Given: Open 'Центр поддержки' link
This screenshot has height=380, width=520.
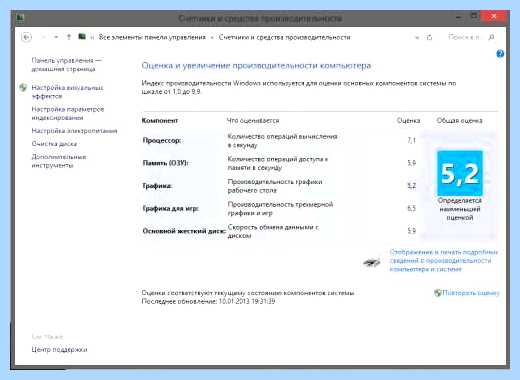Looking at the screenshot, I should 59,349.
